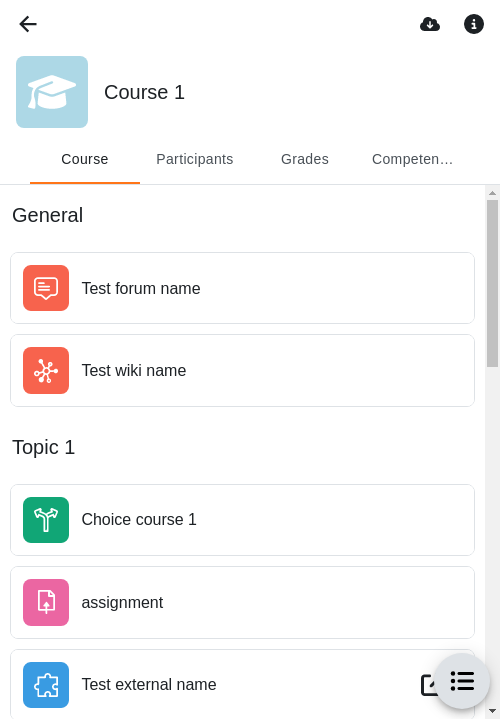Click the pink assignment upload icon
The width and height of the screenshot is (500, 720).
(46, 602)
